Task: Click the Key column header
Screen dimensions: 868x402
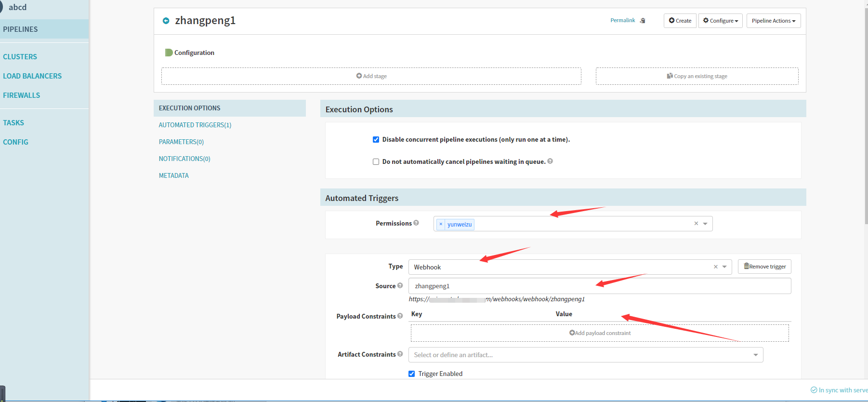Action: click(417, 314)
